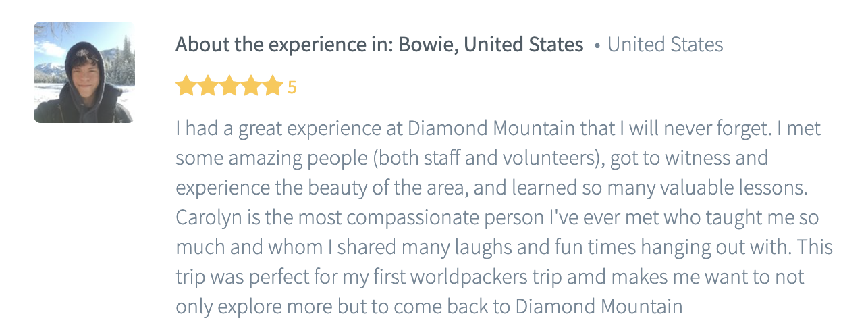Click the gray 'United States' country label
The height and width of the screenshot is (335, 868).
pyautogui.click(x=666, y=45)
